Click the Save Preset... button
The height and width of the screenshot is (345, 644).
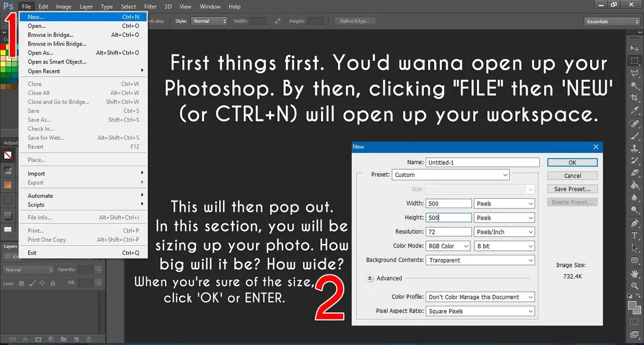click(x=573, y=189)
